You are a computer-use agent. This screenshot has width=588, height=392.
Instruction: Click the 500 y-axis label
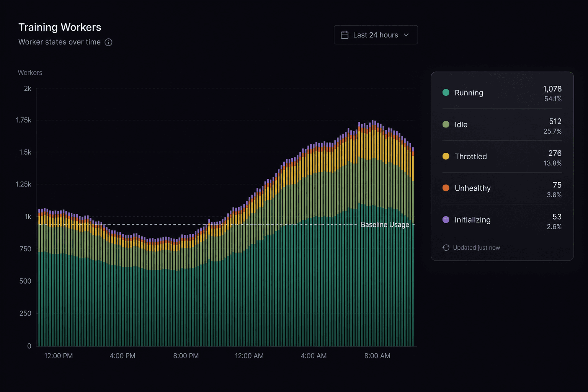click(25, 281)
